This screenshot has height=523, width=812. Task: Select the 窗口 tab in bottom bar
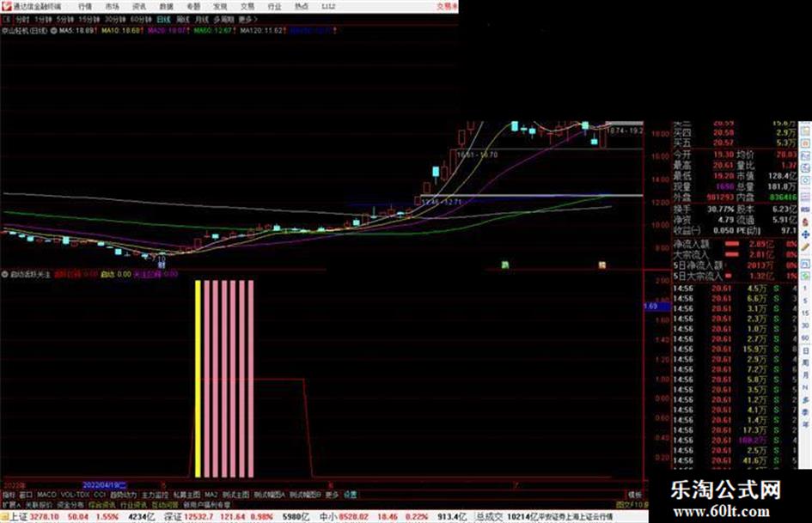click(x=26, y=495)
